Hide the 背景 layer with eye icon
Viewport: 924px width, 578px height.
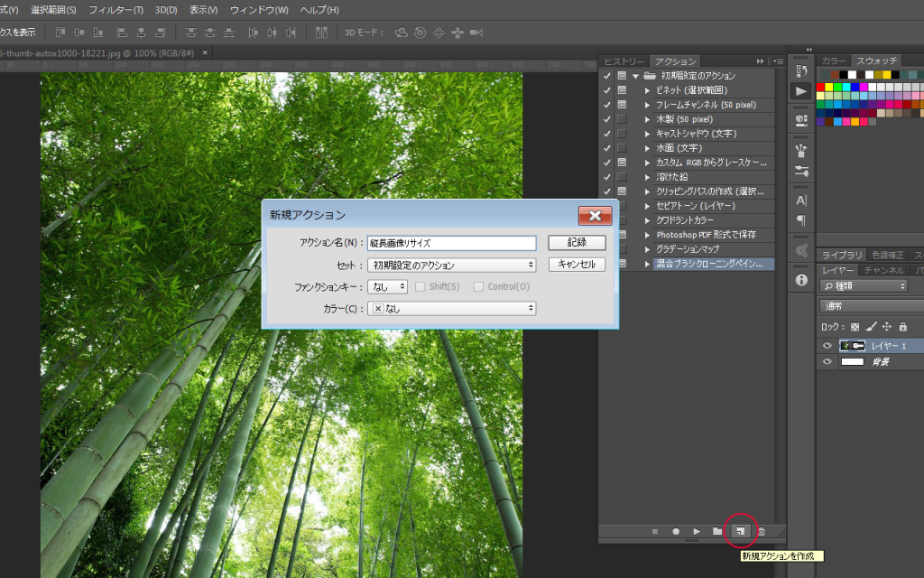click(x=827, y=361)
